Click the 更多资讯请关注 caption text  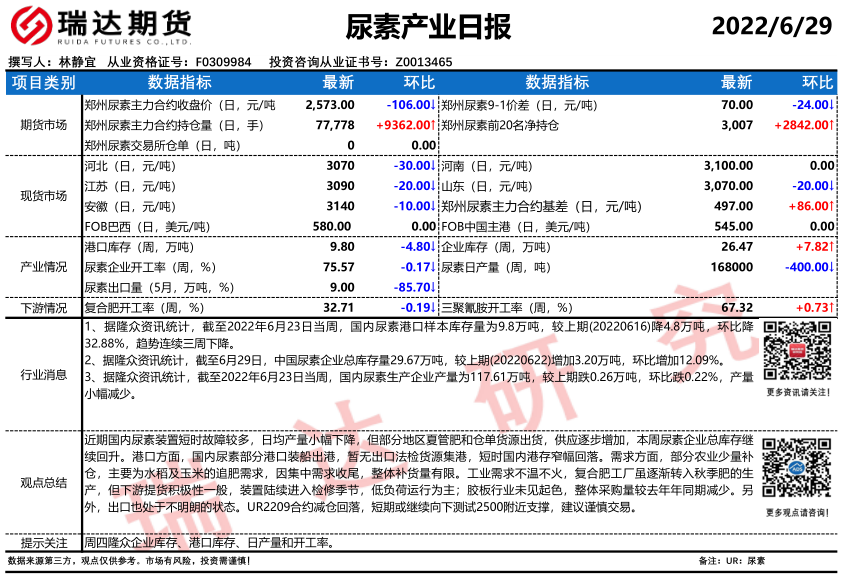[x=796, y=392]
